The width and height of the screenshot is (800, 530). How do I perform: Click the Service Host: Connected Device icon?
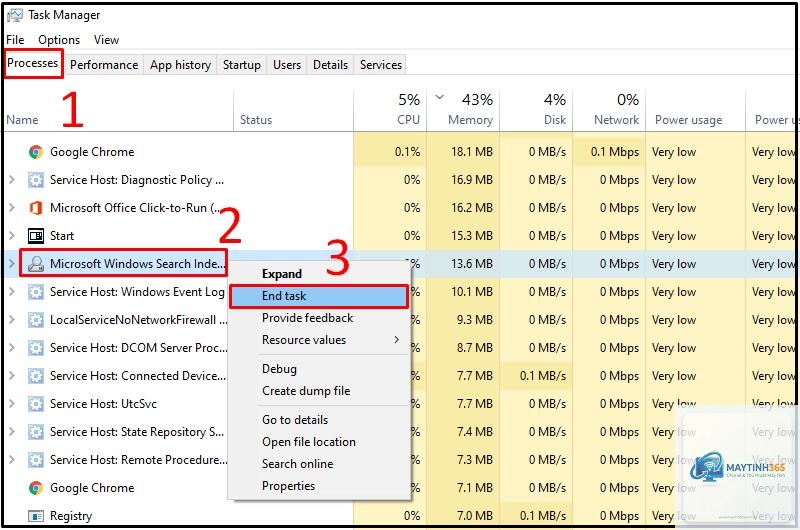pos(35,376)
